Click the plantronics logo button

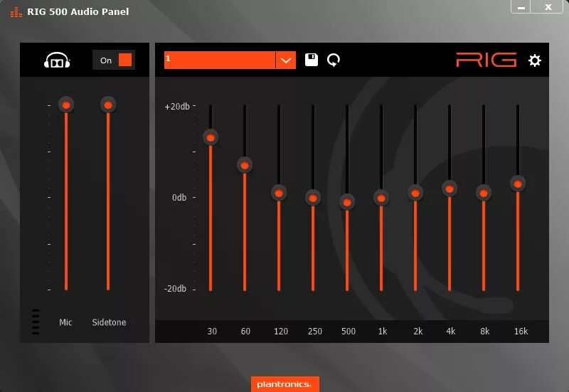pyautogui.click(x=285, y=384)
